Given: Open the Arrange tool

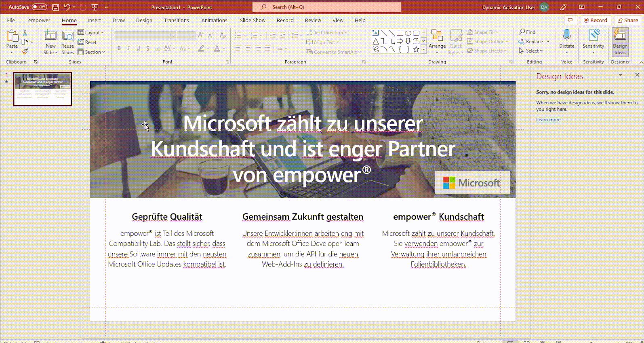Looking at the screenshot, I should coord(437,41).
